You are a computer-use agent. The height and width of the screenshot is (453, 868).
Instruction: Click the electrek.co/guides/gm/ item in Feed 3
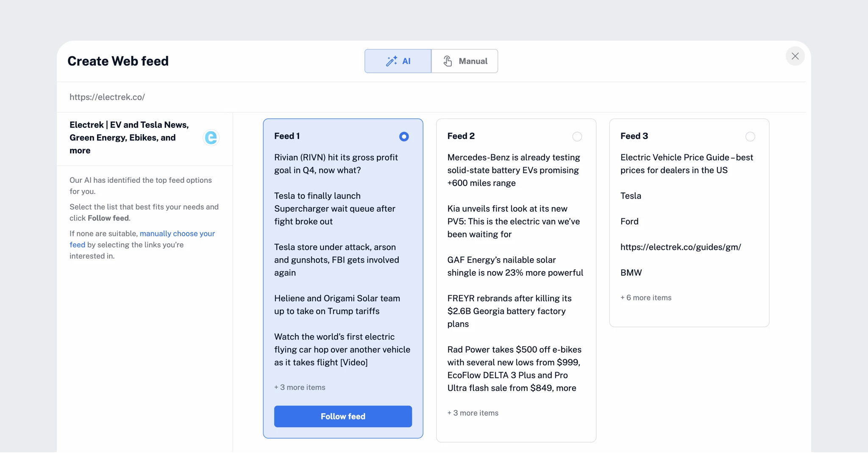[x=681, y=247]
